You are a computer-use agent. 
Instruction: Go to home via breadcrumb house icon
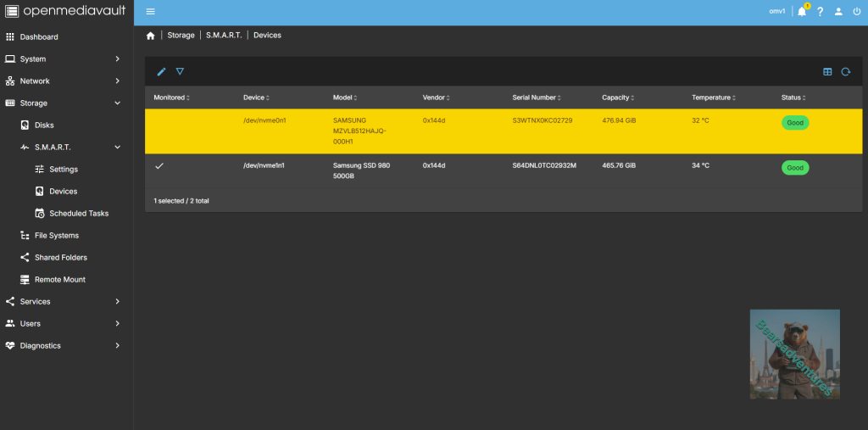click(x=151, y=36)
